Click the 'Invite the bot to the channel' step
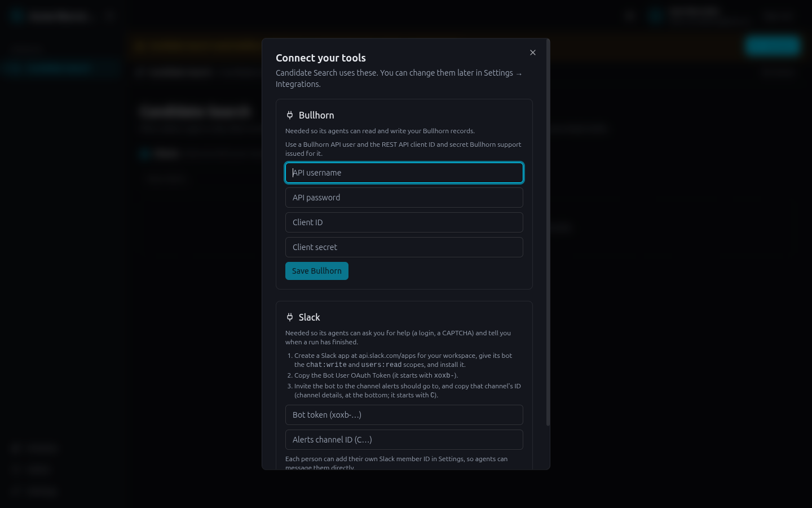The width and height of the screenshot is (812, 508). pos(407,391)
